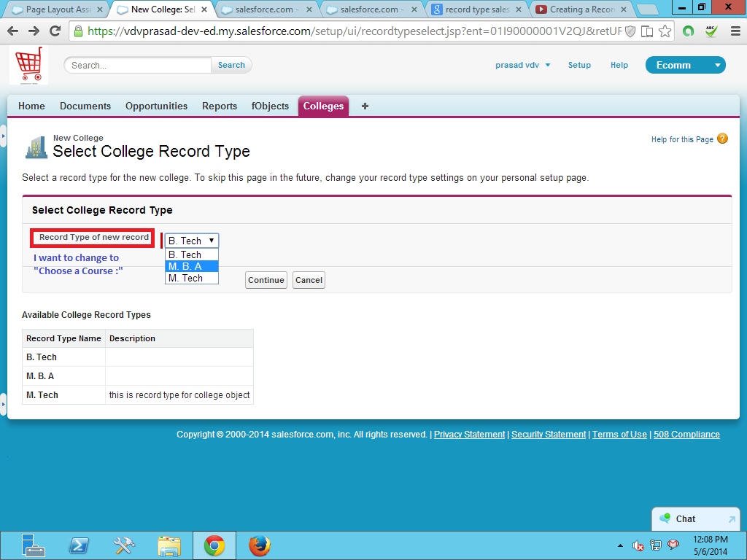Switch to Creating a Record browser tab
Screen dimensions: 747x560
click(x=581, y=9)
